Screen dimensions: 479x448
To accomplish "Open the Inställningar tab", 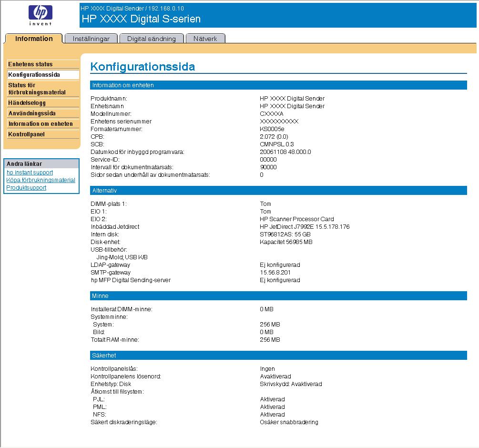I will coord(91,39).
